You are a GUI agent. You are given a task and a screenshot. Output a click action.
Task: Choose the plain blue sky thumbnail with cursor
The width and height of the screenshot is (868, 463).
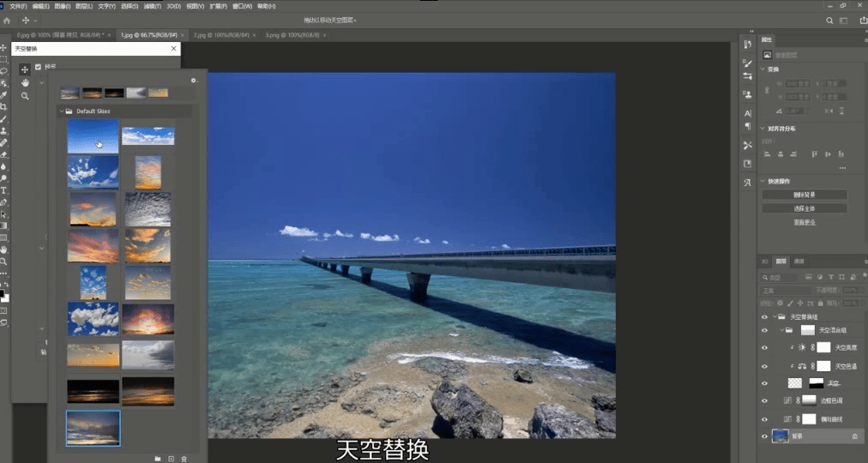[93, 136]
